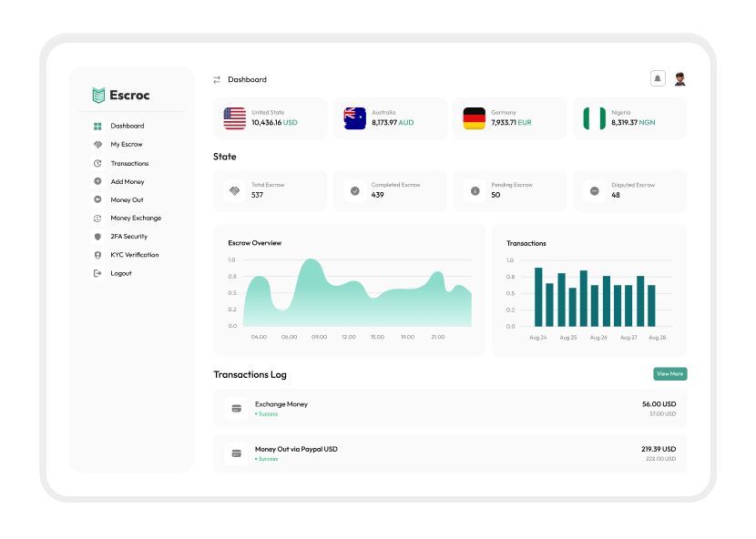This screenshot has height=539, width=756.
Task: Open 2FA Security settings
Action: coord(128,237)
